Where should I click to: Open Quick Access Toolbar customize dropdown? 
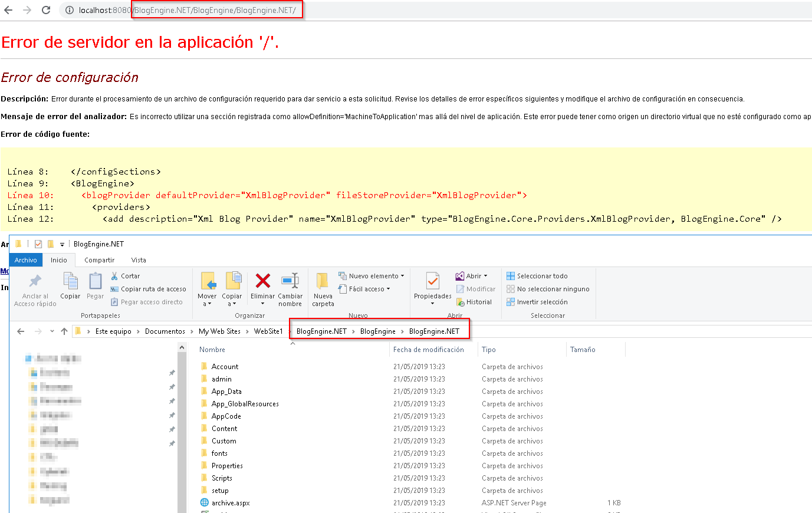[62, 244]
